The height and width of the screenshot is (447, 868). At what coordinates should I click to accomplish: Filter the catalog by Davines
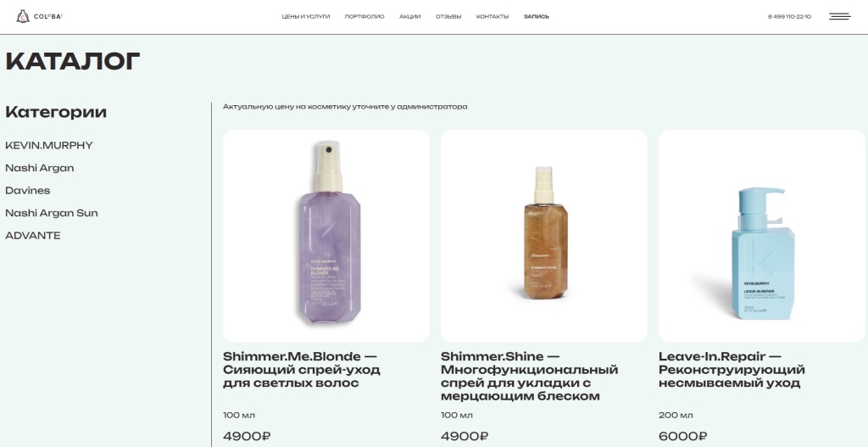tap(28, 191)
